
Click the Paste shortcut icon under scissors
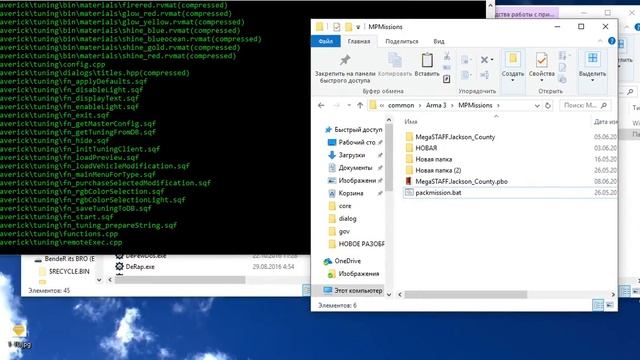tap(447, 79)
